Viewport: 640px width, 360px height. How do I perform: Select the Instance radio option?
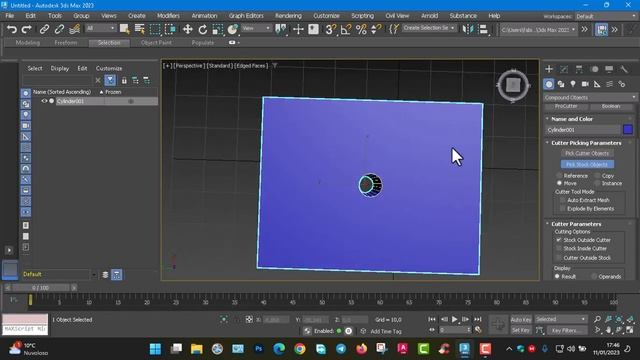point(597,183)
